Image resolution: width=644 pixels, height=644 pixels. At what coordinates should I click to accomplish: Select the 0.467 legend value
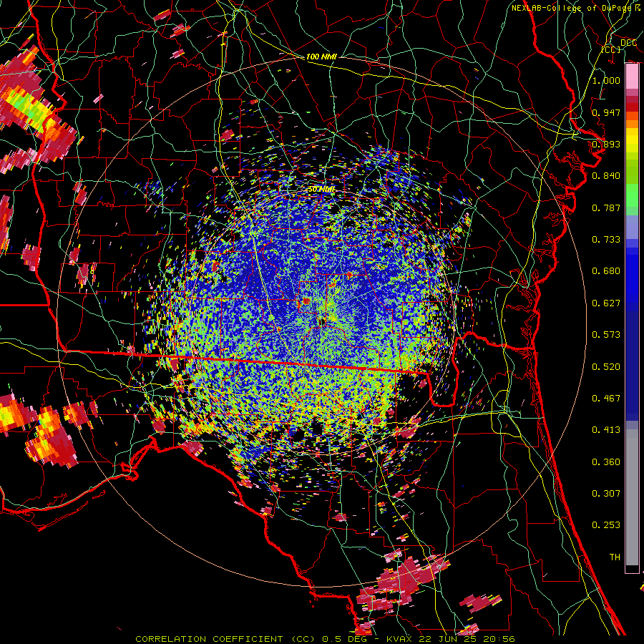point(606,398)
